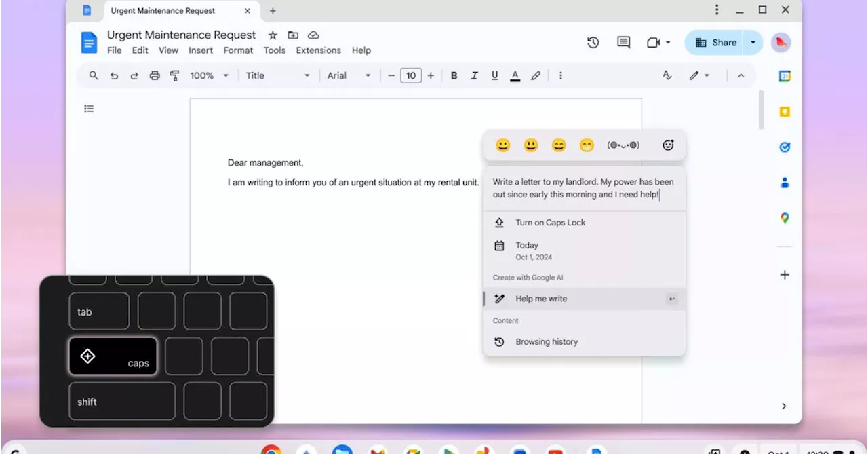Star the Urgent Maintenance Request document
Screen dimensions: 868x454
273,35
